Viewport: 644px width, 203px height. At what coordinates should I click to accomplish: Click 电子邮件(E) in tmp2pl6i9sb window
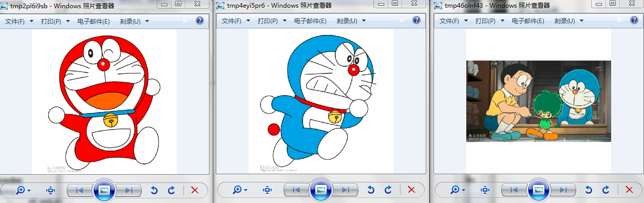[93, 21]
